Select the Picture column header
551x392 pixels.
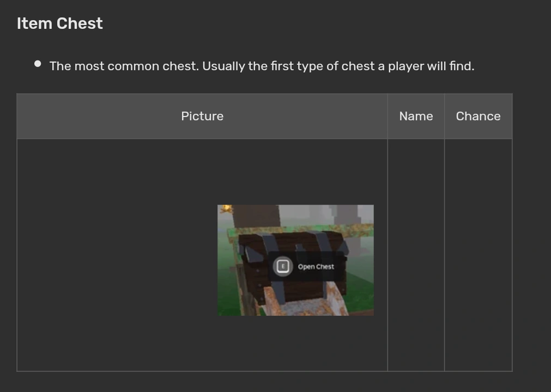(202, 116)
